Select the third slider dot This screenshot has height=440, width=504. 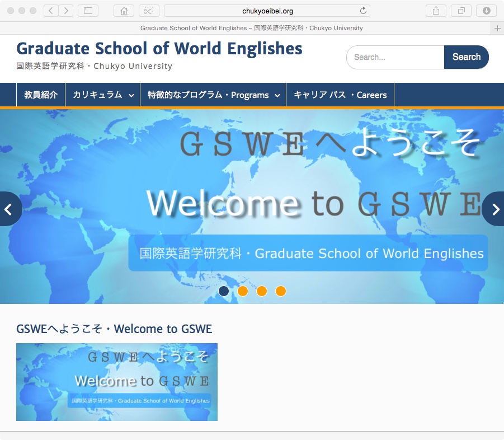click(x=262, y=291)
